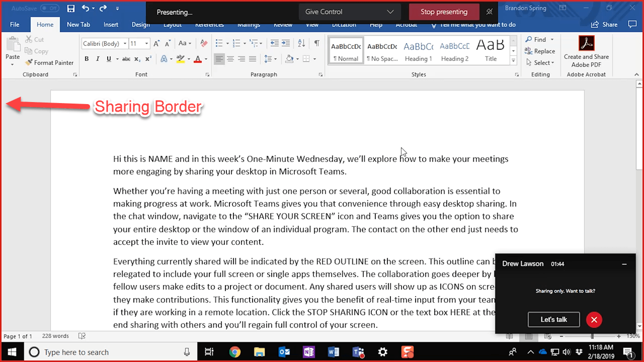
Task: Switch to the Home ribbon tab
Action: [x=45, y=24]
